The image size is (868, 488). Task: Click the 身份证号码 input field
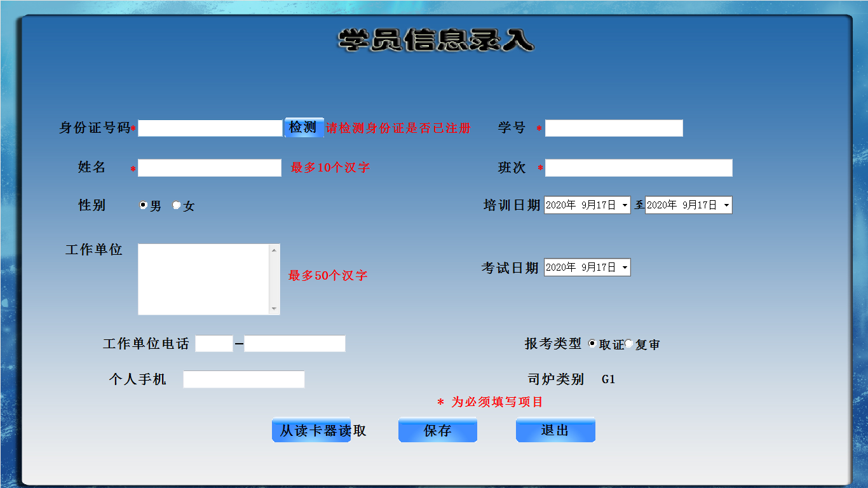pos(210,128)
